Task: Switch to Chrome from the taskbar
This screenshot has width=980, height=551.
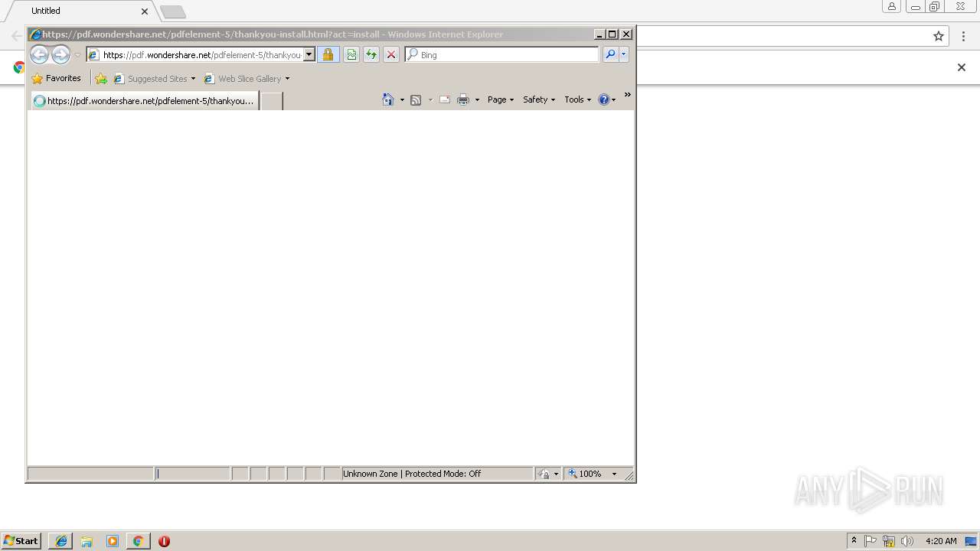Action: (x=138, y=541)
